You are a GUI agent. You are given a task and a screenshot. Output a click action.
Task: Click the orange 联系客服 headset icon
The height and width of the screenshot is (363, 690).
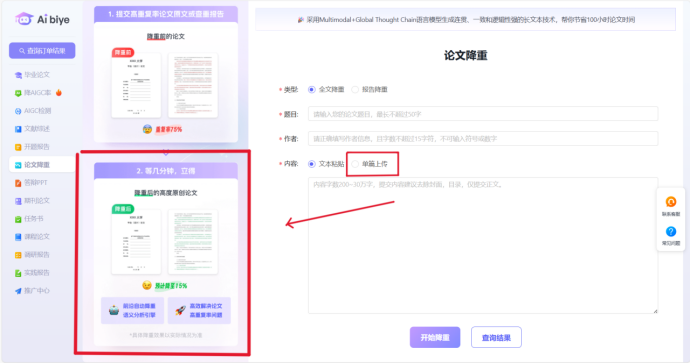[671, 202]
